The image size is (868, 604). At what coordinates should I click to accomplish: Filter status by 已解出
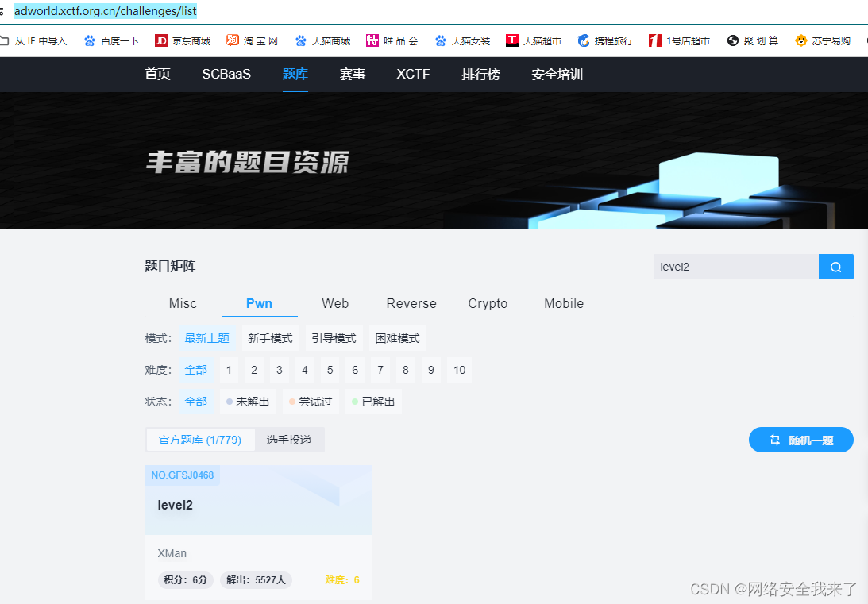coord(374,402)
